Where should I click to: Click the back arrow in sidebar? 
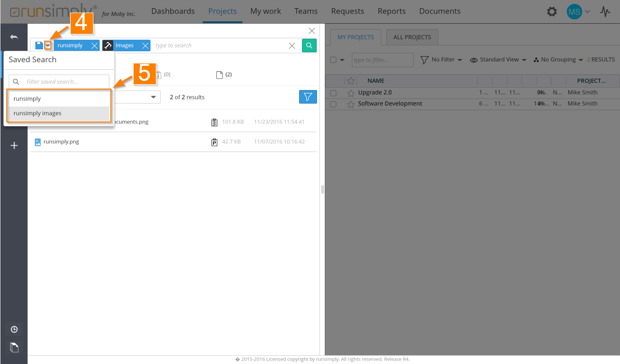[x=14, y=37]
